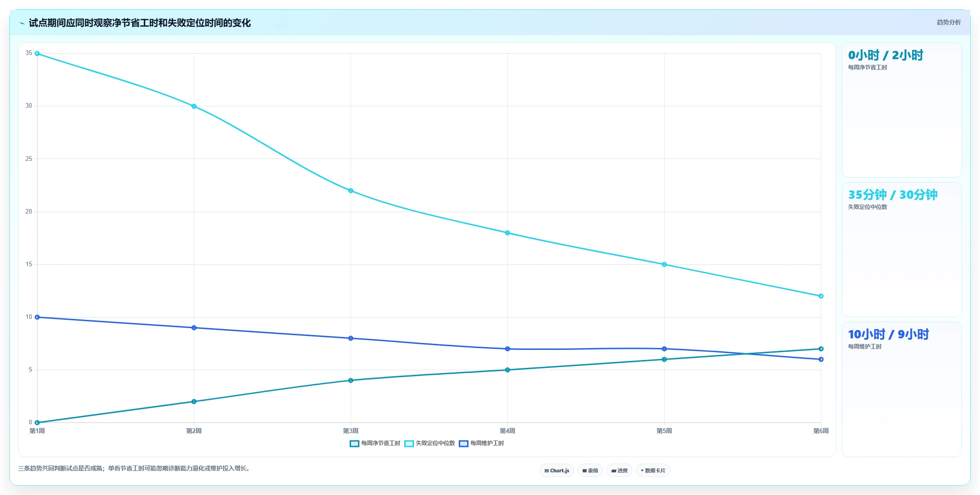Click the 趋势分析 label in header
Screen dimensions: 980x495
click(949, 22)
